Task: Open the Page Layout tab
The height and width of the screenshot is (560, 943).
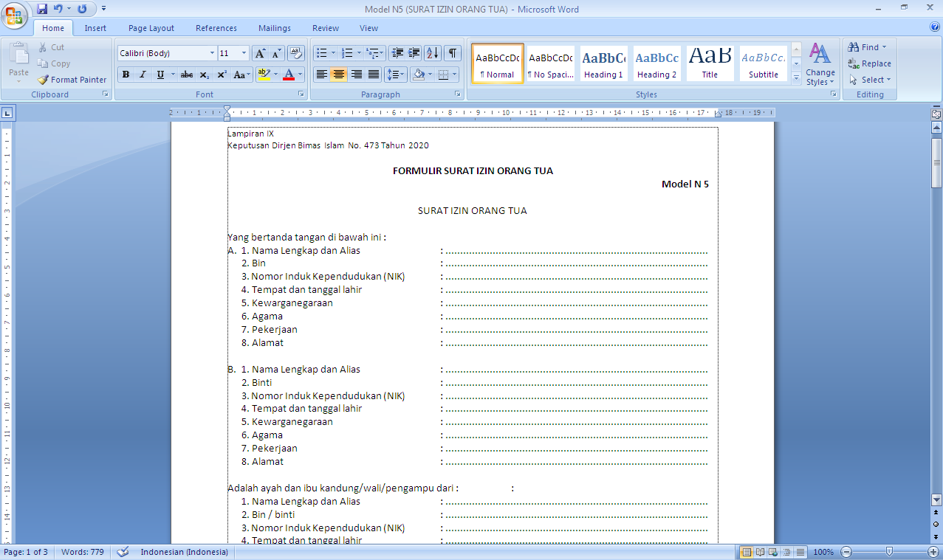Action: pos(151,28)
